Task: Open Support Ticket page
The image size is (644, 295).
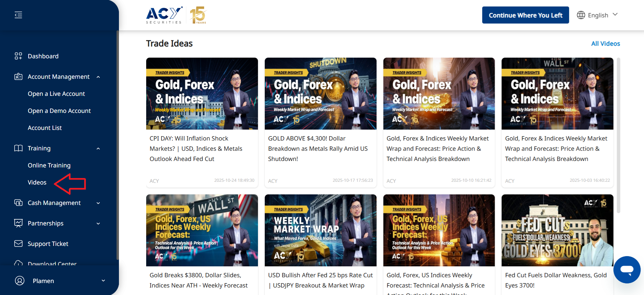Action: [48, 244]
